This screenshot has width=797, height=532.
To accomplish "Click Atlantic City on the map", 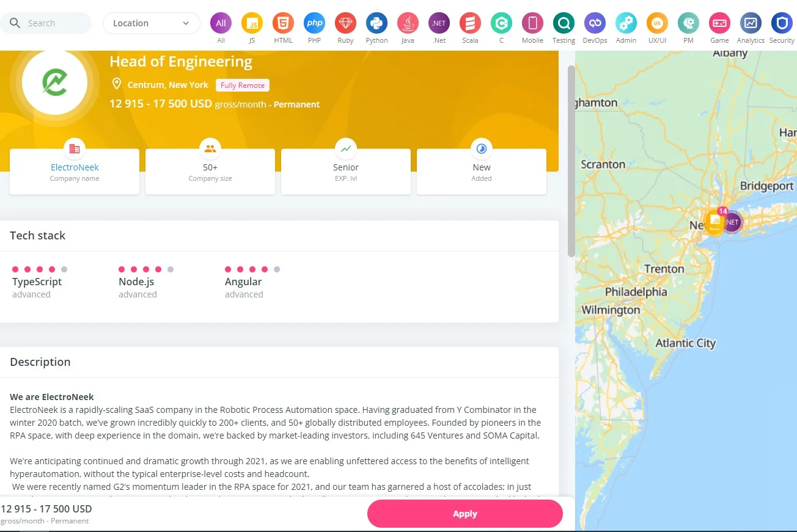I will [x=686, y=343].
